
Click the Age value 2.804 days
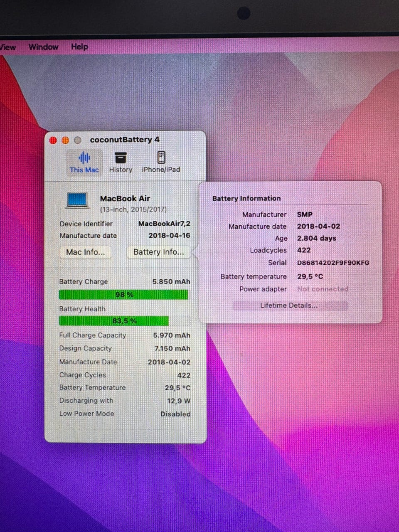click(317, 238)
